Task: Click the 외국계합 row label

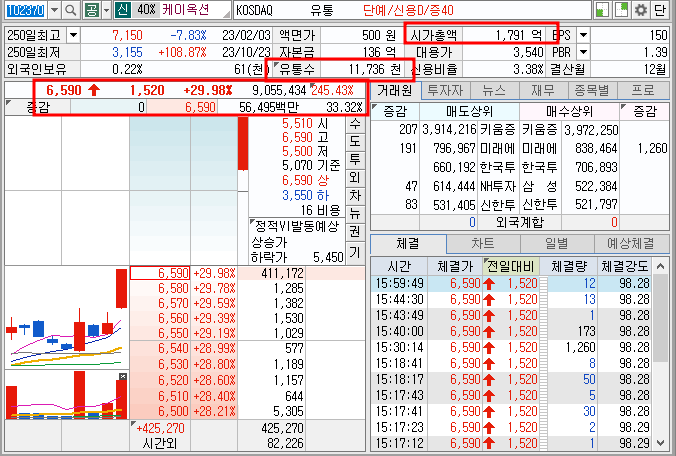Action: (520, 222)
